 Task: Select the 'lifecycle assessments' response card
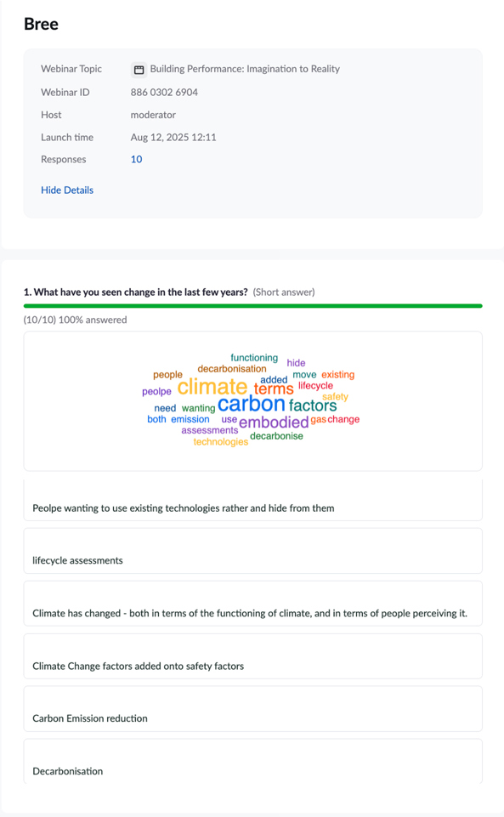tap(252, 551)
